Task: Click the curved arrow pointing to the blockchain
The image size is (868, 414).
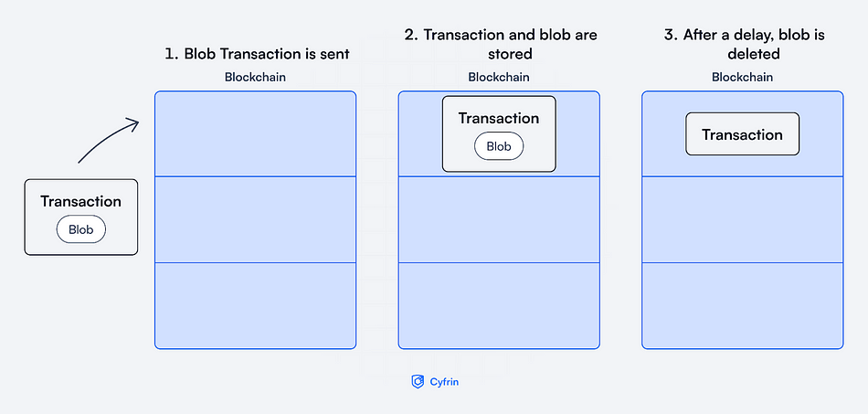Action: tap(109, 141)
